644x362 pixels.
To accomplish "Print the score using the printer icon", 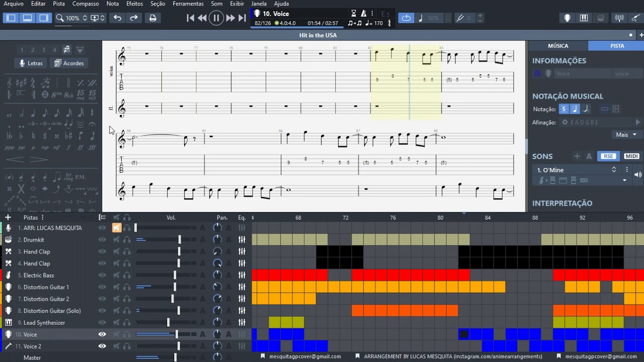I will (x=153, y=18).
